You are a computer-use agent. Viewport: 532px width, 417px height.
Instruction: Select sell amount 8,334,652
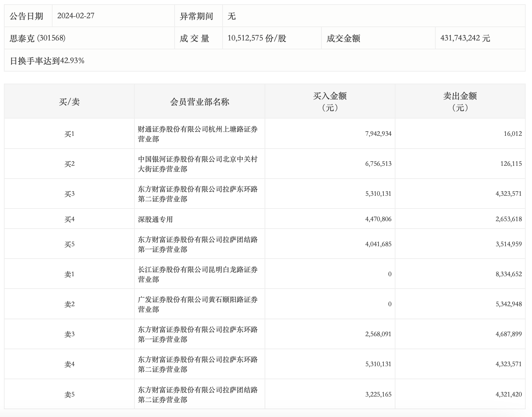pyautogui.click(x=509, y=274)
